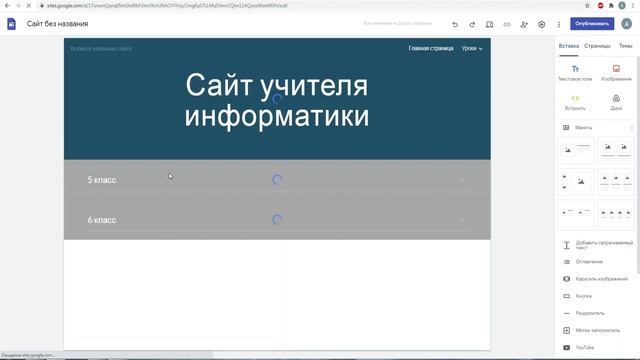
Task: Click the 6 класс heading text
Action: click(x=102, y=220)
